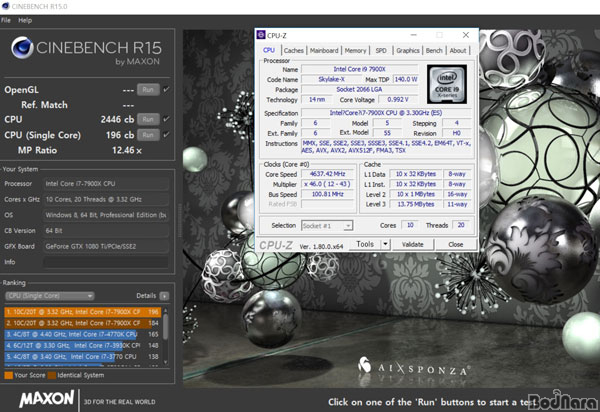The height and width of the screenshot is (412, 600).
Task: Run the CPU (Single Core) benchmark
Action: coord(148,135)
